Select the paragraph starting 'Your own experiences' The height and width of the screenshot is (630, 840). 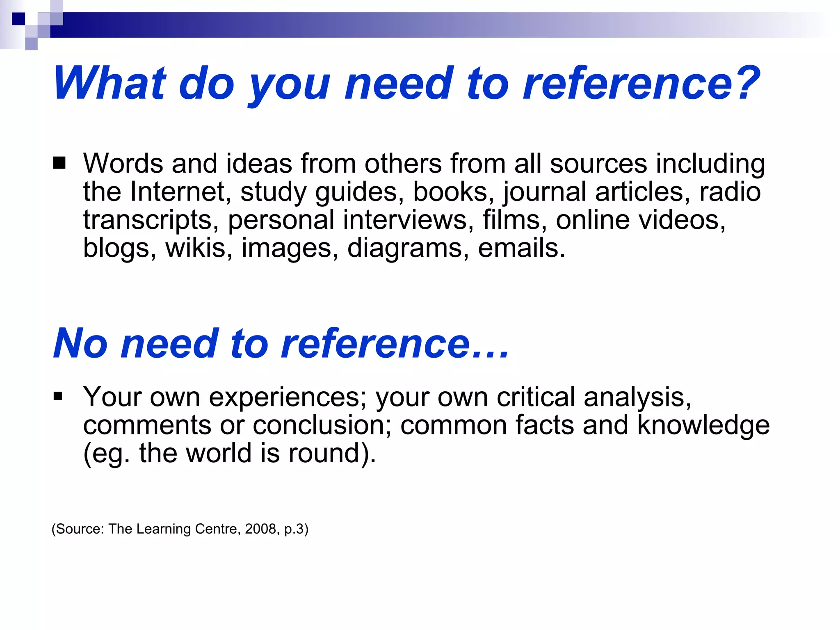click(x=426, y=425)
